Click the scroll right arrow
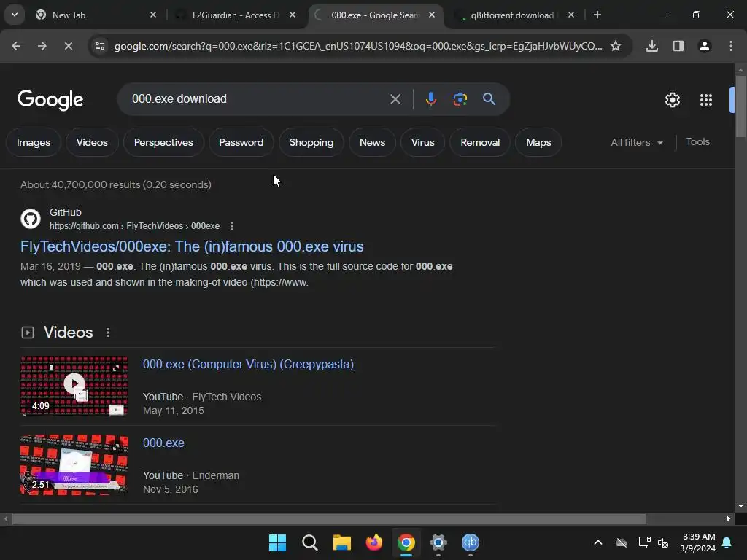 point(728,518)
